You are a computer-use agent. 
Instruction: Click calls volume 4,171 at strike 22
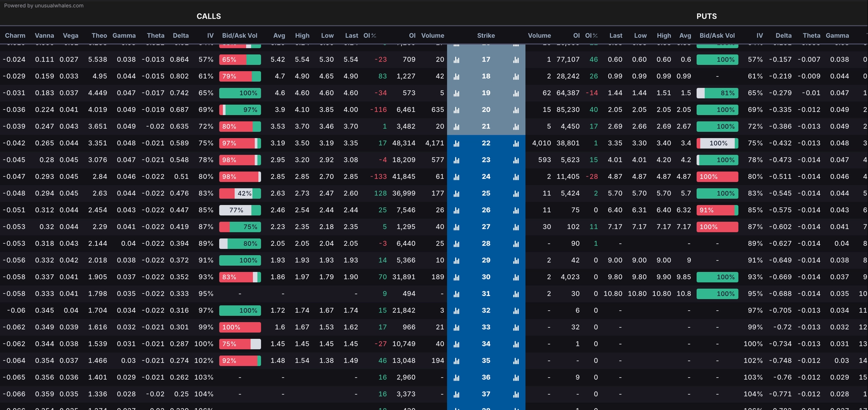tap(434, 143)
